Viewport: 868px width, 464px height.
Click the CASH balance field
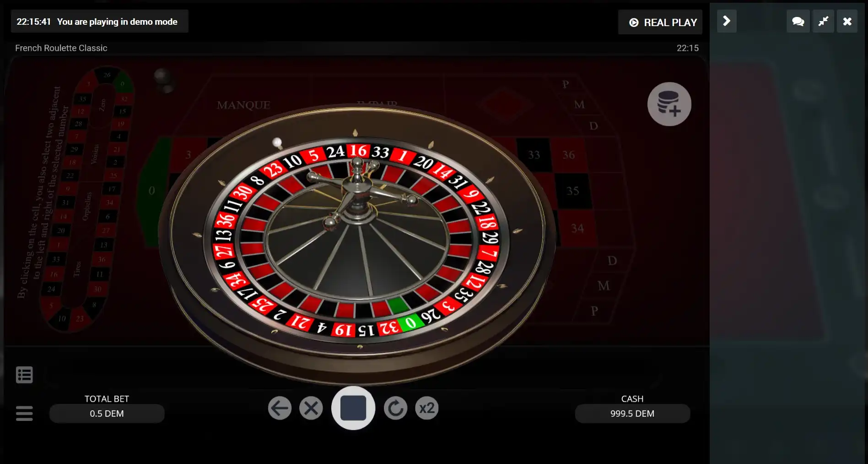click(632, 414)
